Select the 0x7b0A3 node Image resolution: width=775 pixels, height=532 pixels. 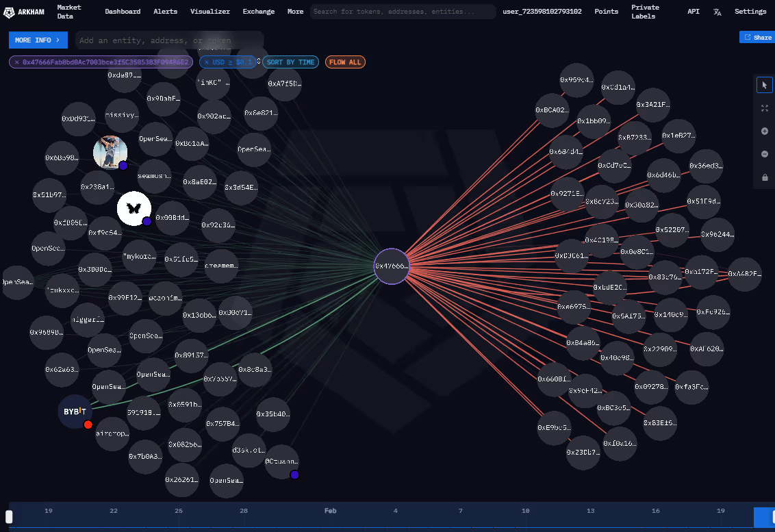pos(145,457)
